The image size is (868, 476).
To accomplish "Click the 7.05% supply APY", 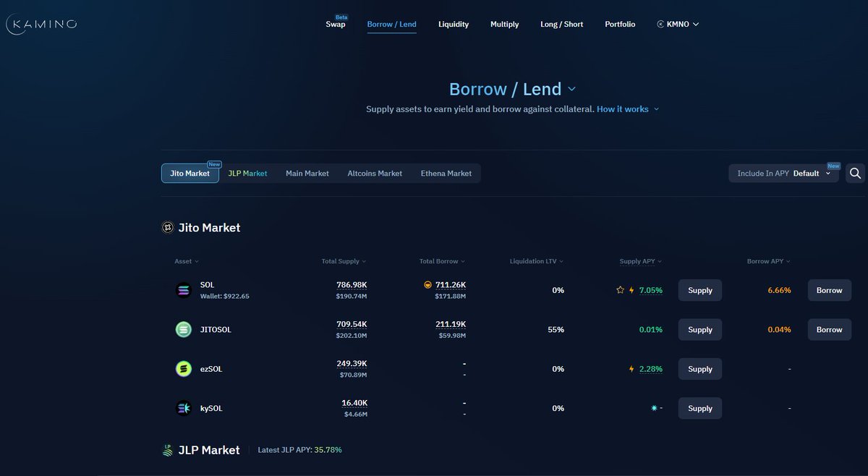I will point(651,290).
